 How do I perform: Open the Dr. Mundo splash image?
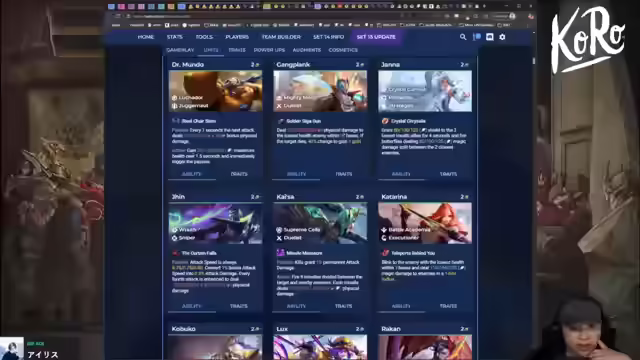[x=216, y=91]
